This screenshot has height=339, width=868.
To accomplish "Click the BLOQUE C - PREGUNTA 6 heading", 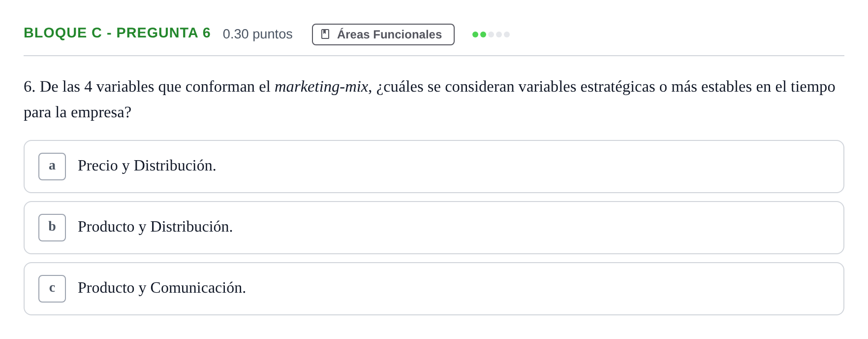I will tap(117, 33).
